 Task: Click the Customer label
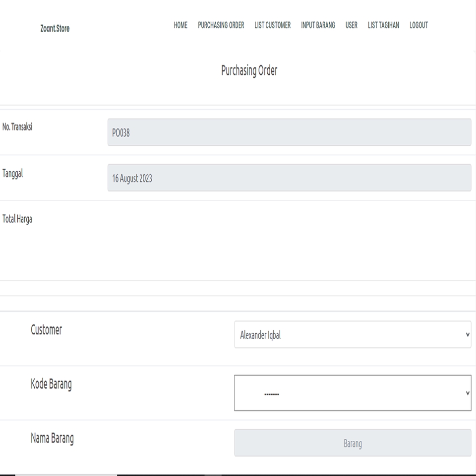[x=46, y=330]
